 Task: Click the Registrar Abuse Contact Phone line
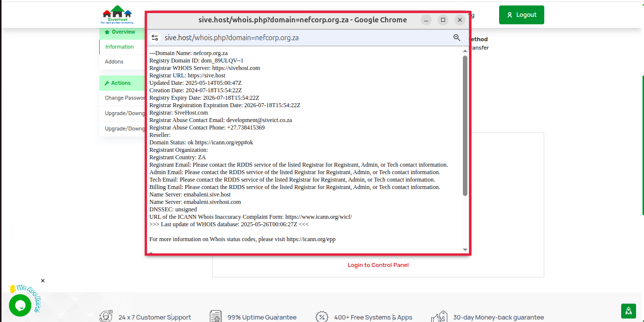pyautogui.click(x=207, y=128)
